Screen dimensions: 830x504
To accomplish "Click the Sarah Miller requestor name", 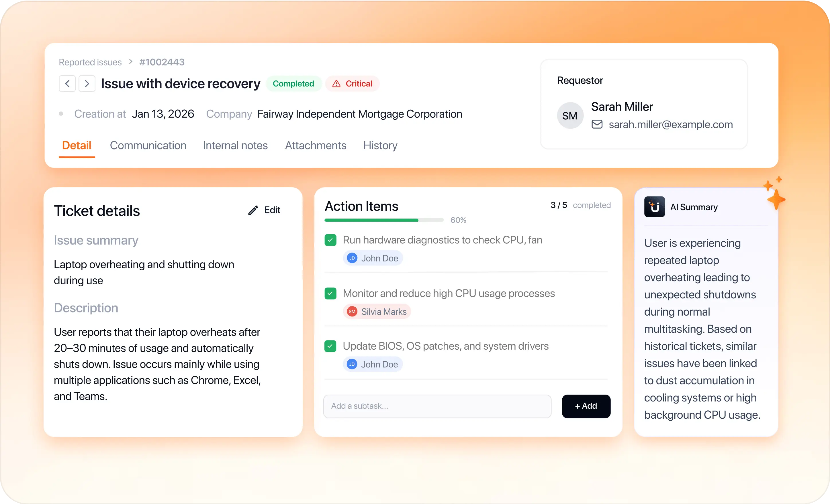I will pyautogui.click(x=622, y=107).
